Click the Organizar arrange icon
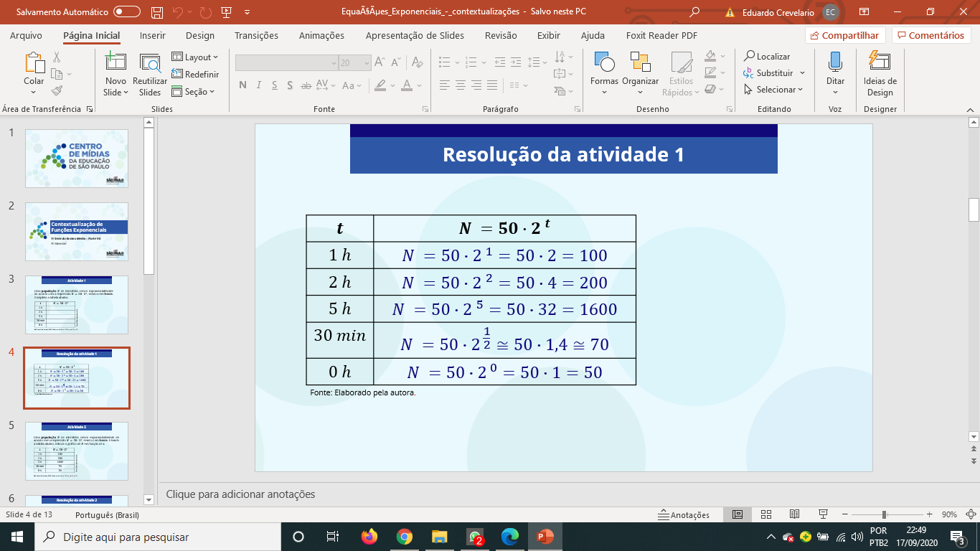Screen dimensions: 980x551 tap(640, 62)
